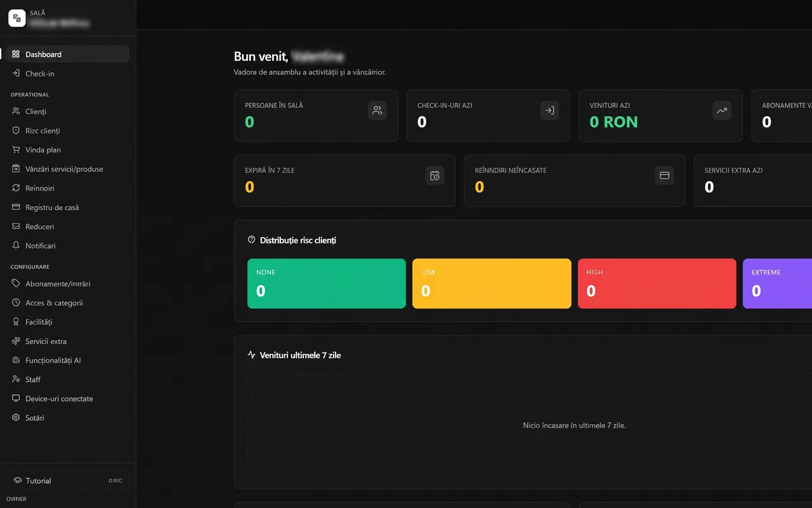Click the Dashboard grid icon
The height and width of the screenshot is (508, 812).
(16, 54)
